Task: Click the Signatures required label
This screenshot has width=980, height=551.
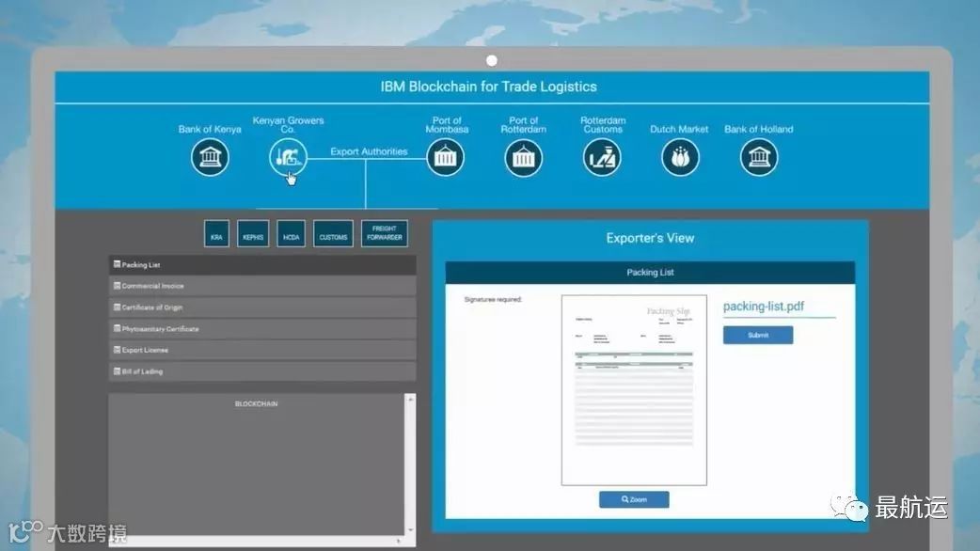Action: coord(493,299)
